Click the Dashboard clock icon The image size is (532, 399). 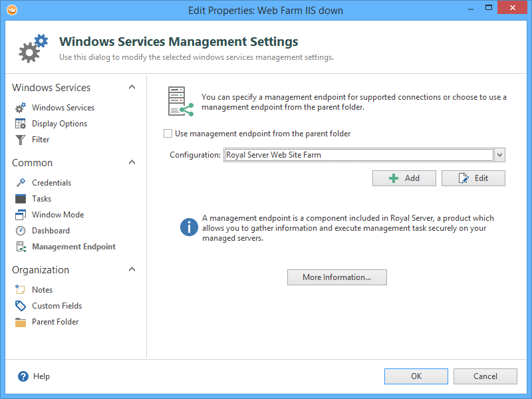(x=20, y=231)
